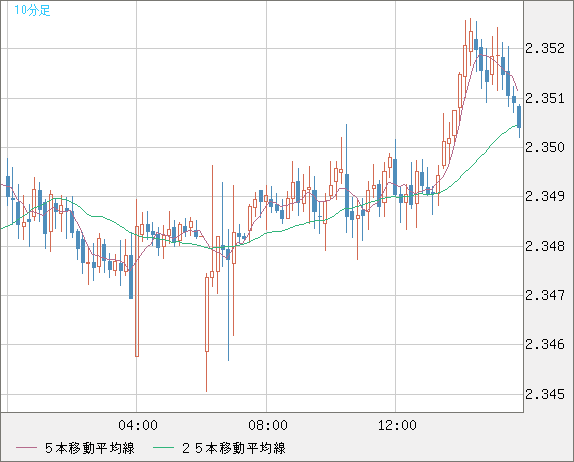574x462 pixels.
Task: Click the green 25-bar moving average legend line
Action: click(x=163, y=448)
